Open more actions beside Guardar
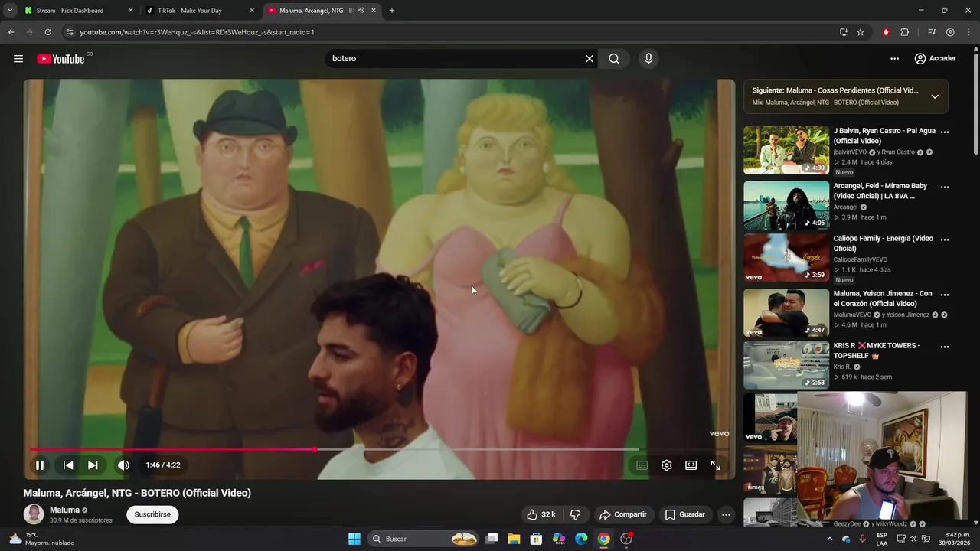Image resolution: width=980 pixels, height=551 pixels. tap(726, 514)
